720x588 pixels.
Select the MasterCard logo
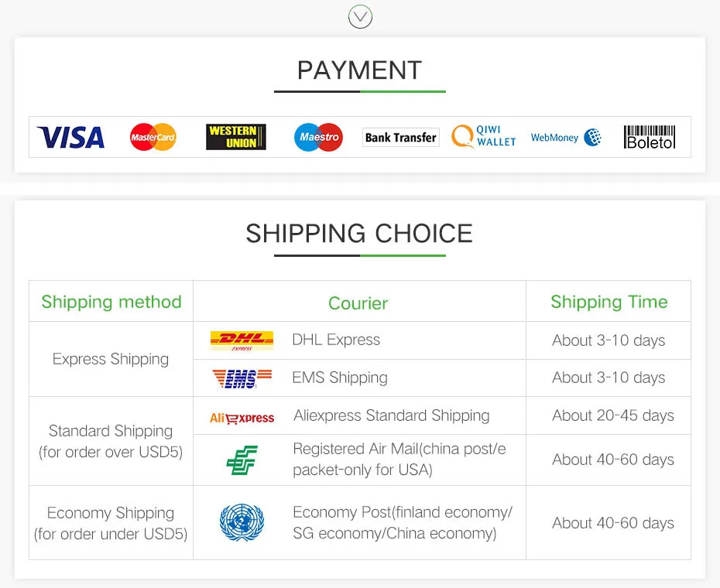(x=153, y=137)
